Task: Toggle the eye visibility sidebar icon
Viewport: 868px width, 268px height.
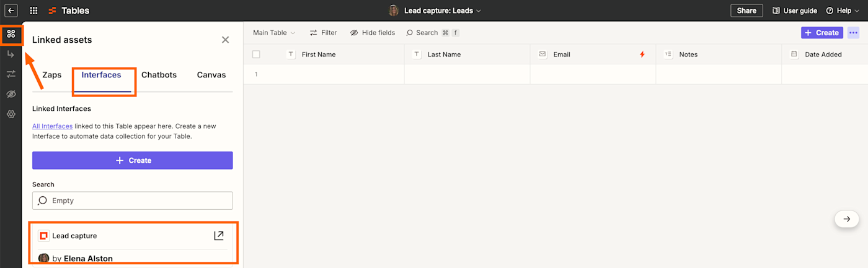Action: (x=11, y=94)
